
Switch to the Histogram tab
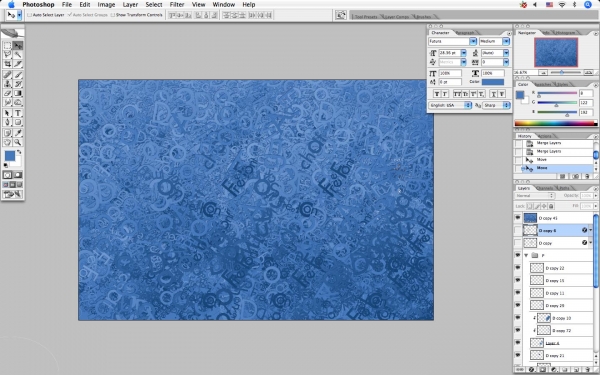coord(565,33)
